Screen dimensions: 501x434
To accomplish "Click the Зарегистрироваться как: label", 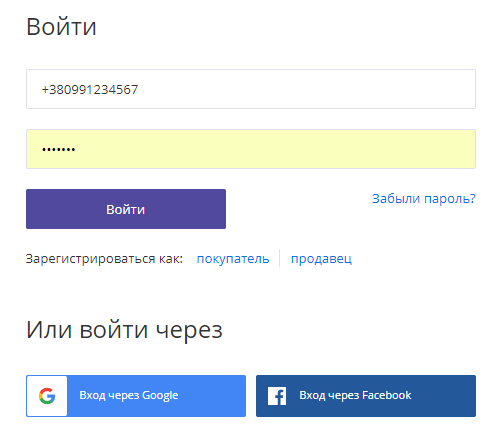I will pyautogui.click(x=104, y=259).
